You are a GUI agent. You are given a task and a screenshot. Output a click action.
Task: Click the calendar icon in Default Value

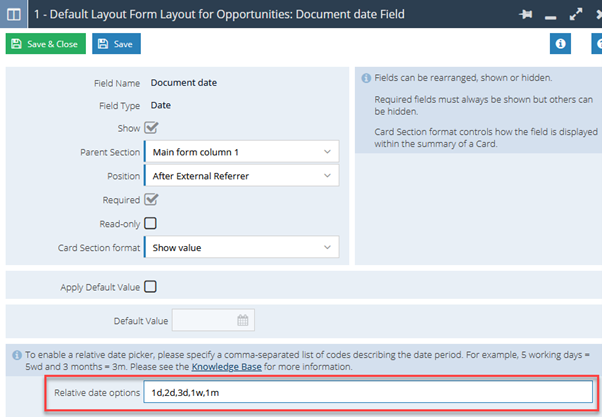point(243,320)
